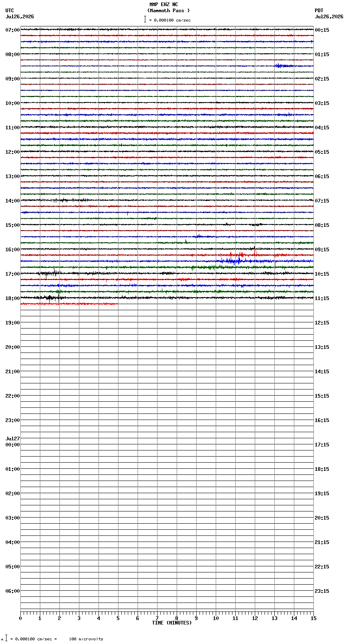Click the '09:00' UTC time label
346x644 pixels.
click(x=13, y=79)
